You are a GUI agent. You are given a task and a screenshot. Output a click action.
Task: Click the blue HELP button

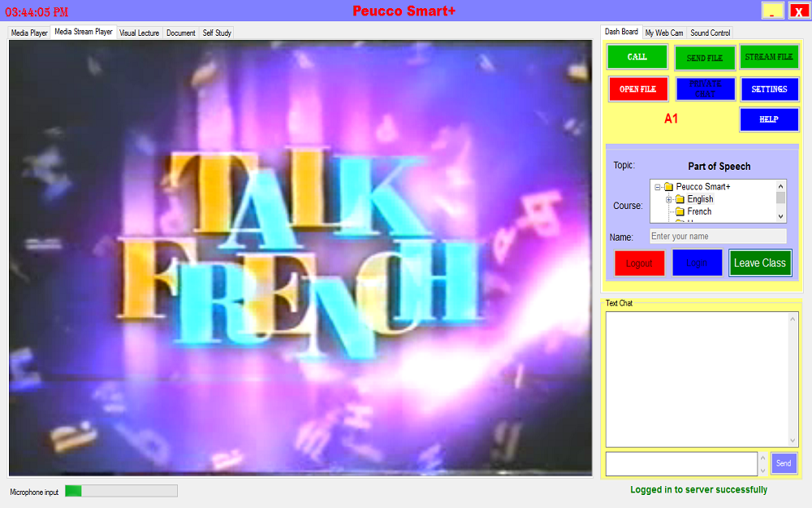point(769,119)
